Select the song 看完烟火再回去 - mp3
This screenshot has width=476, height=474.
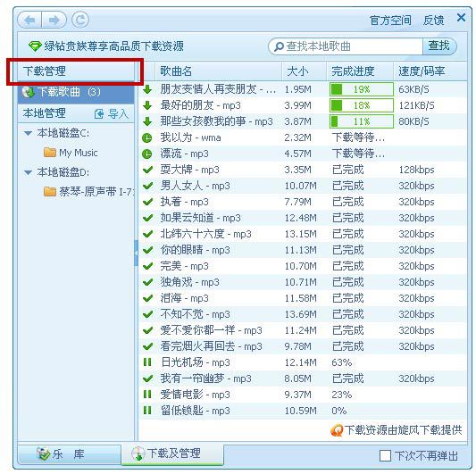point(212,346)
